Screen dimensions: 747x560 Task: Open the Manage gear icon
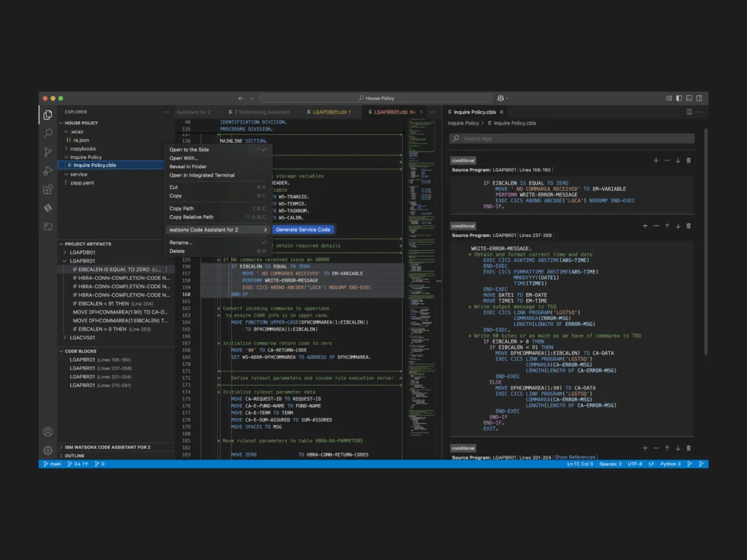coord(47,450)
